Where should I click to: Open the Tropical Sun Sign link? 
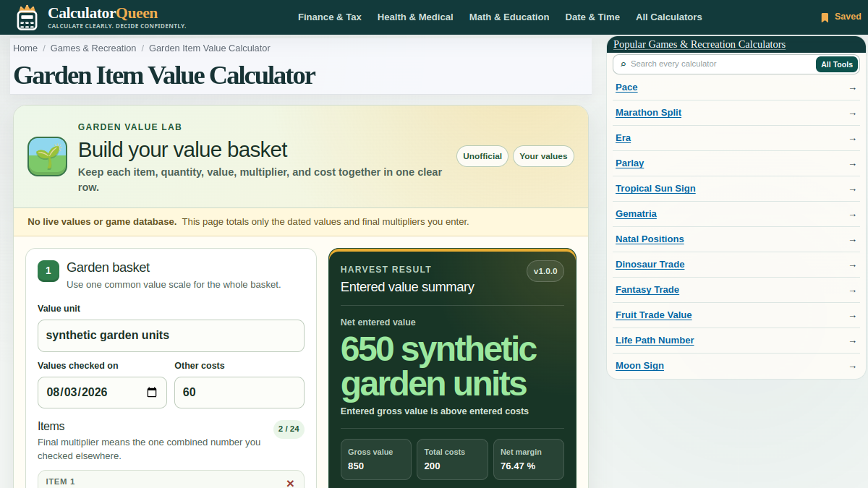(655, 189)
